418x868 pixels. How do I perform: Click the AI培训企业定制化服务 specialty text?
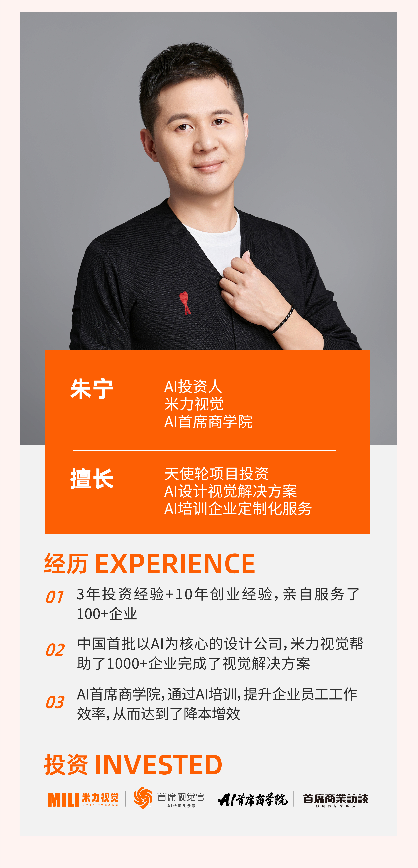tap(238, 508)
